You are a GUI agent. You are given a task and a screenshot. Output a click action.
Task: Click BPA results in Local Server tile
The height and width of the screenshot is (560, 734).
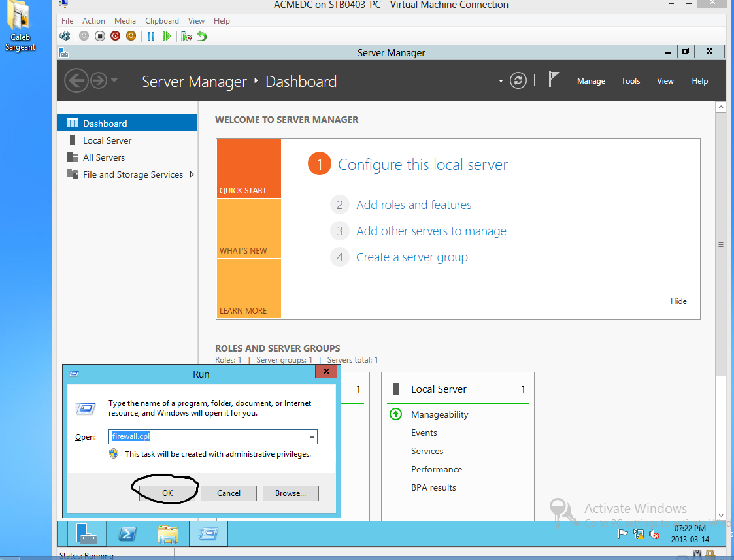click(x=433, y=487)
